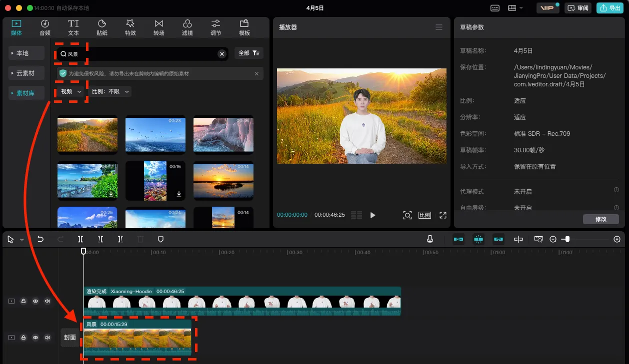Lock the 风景 track

pyautogui.click(x=23, y=338)
